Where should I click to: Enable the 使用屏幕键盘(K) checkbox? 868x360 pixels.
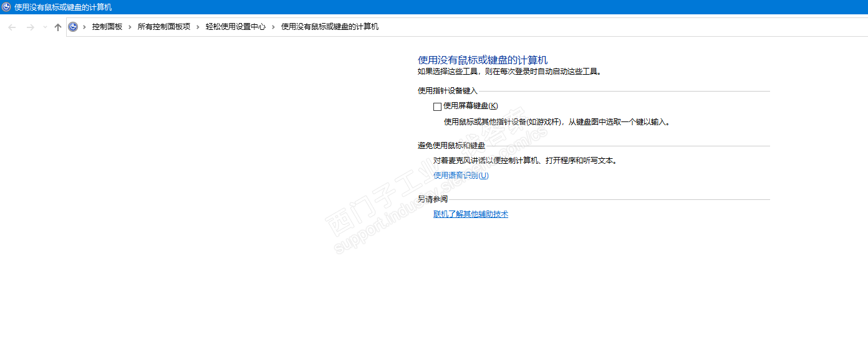click(x=437, y=107)
